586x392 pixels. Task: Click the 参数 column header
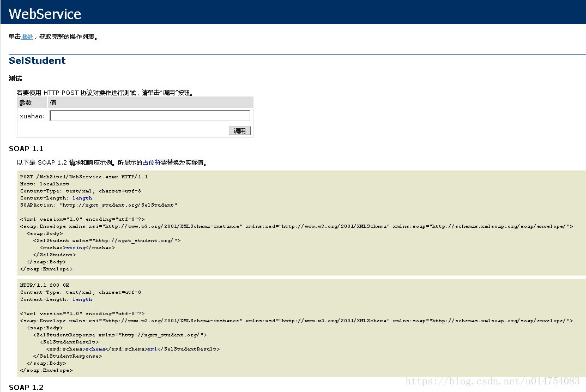(26, 102)
